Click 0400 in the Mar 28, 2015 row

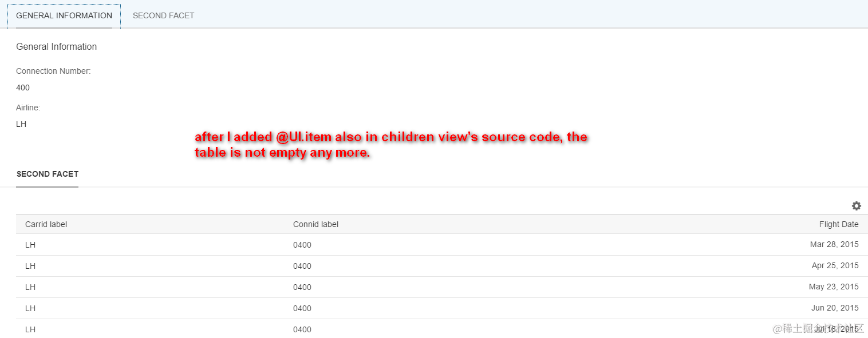click(302, 245)
